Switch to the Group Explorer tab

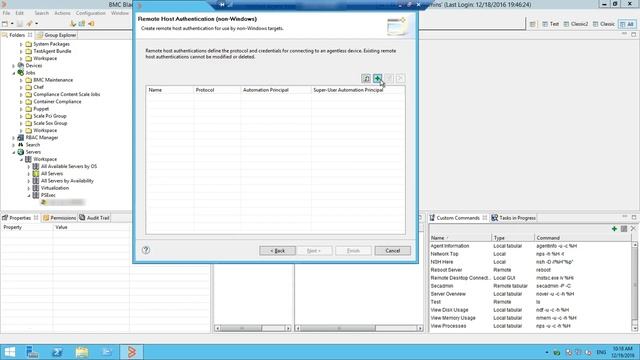57,35
